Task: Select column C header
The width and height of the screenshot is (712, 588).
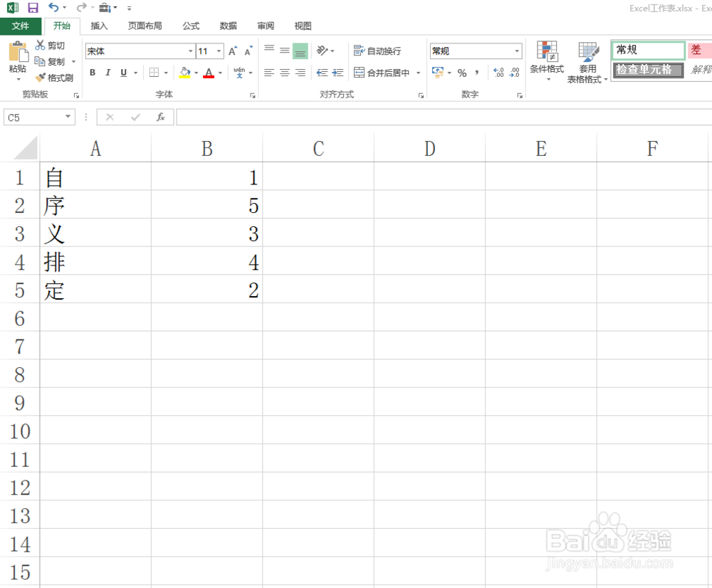Action: (x=318, y=149)
